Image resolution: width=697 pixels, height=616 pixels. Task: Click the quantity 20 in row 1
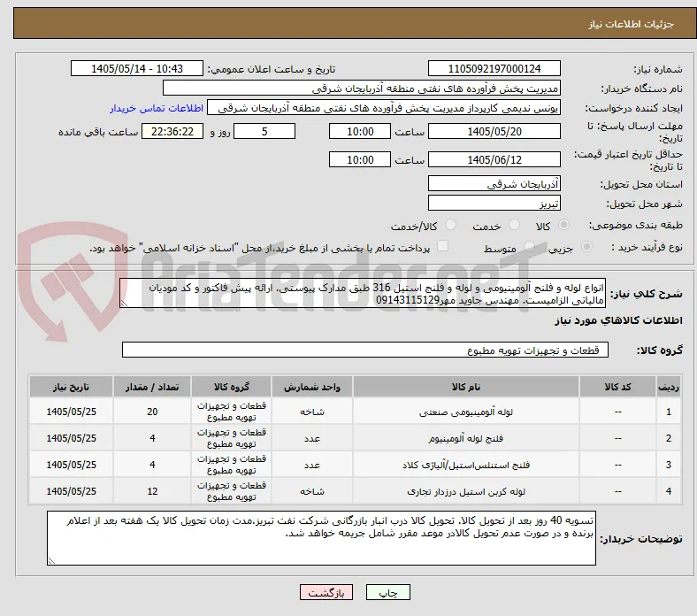click(x=152, y=412)
